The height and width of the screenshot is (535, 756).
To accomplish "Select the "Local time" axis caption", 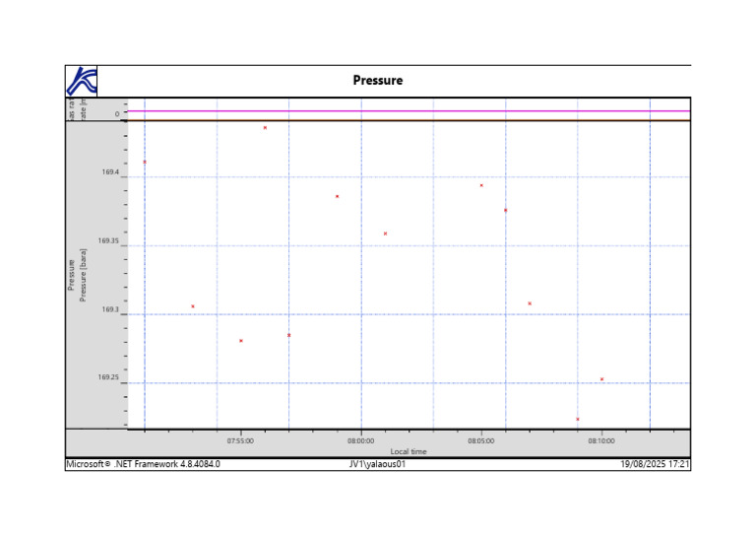I will point(409,451).
